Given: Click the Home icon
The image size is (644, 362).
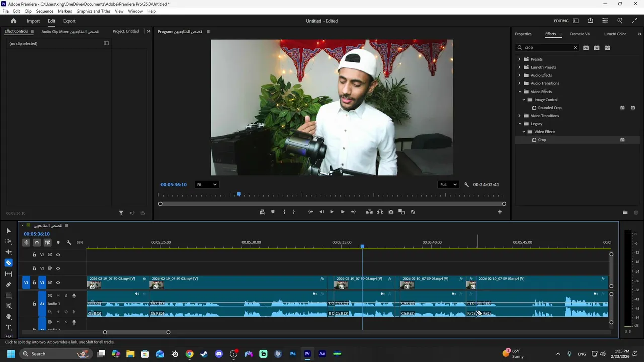Looking at the screenshot, I should tap(13, 21).
